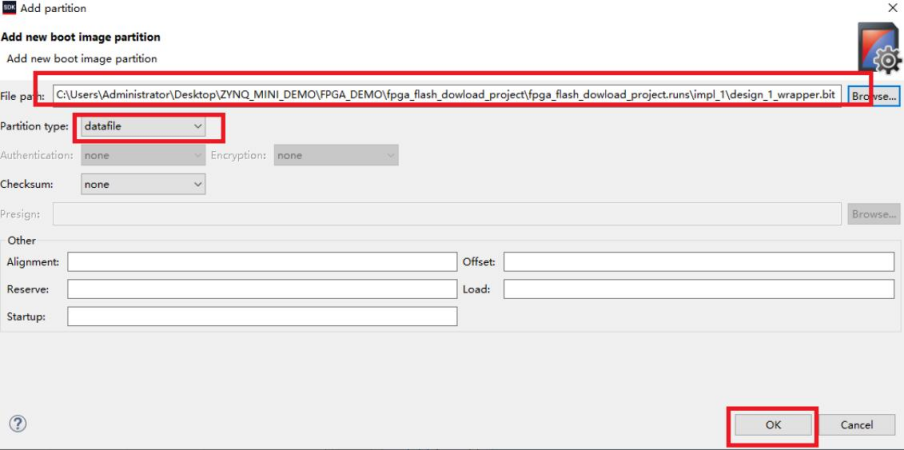Image resolution: width=904 pixels, height=450 pixels.
Task: Click the Add partition title bar
Action: (400, 8)
